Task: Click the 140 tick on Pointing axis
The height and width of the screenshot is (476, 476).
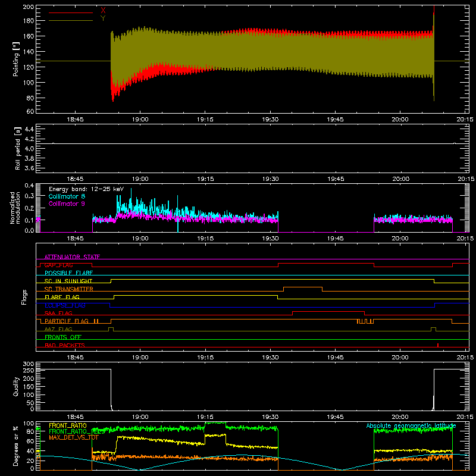Action: click(x=29, y=52)
